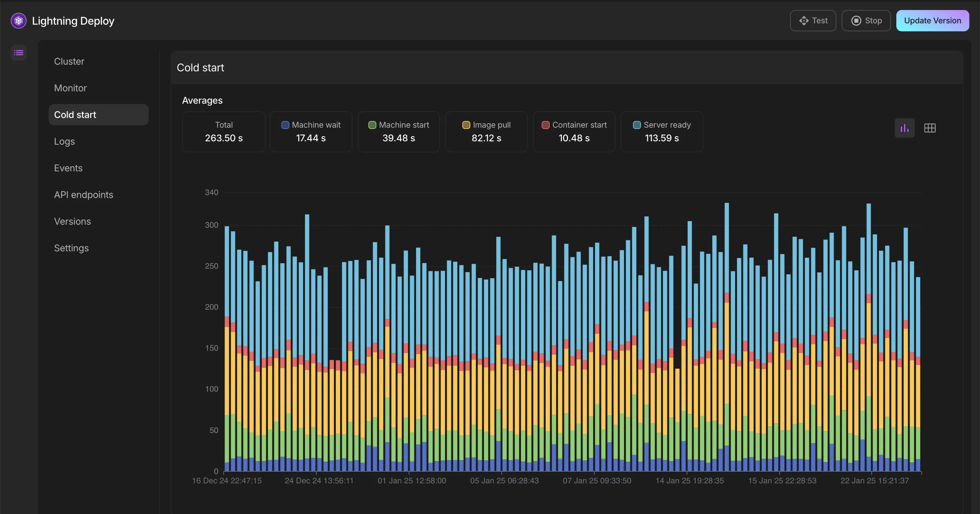The height and width of the screenshot is (514, 980).
Task: Select the Machine wait 17.44 s card
Action: [x=311, y=132]
